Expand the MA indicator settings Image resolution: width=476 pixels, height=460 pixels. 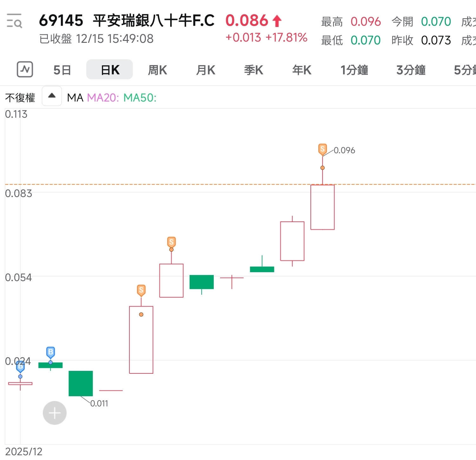pos(75,97)
